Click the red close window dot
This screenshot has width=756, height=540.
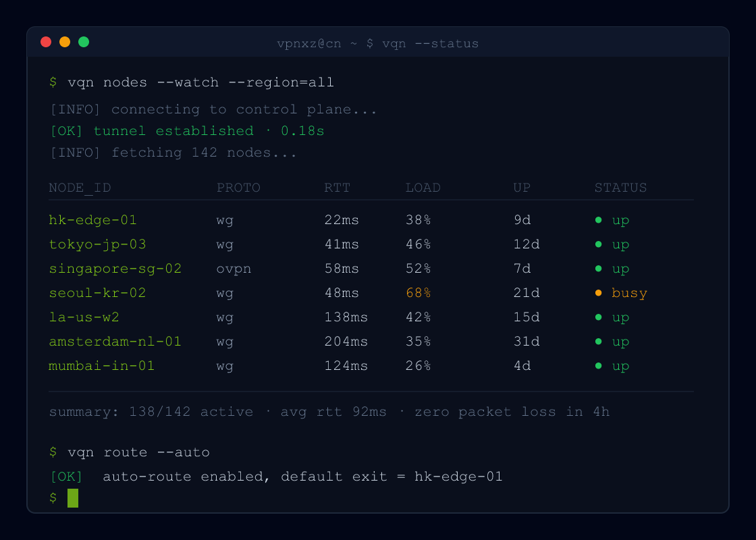46,42
